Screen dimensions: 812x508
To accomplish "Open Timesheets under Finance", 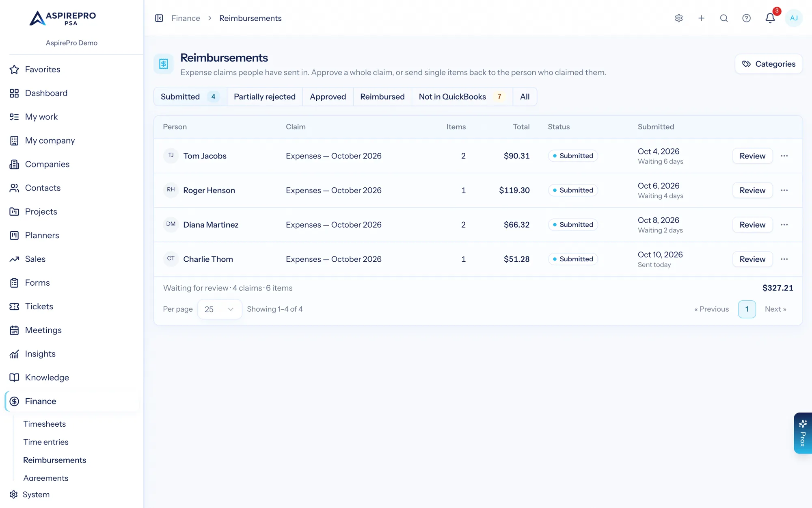I will (44, 424).
